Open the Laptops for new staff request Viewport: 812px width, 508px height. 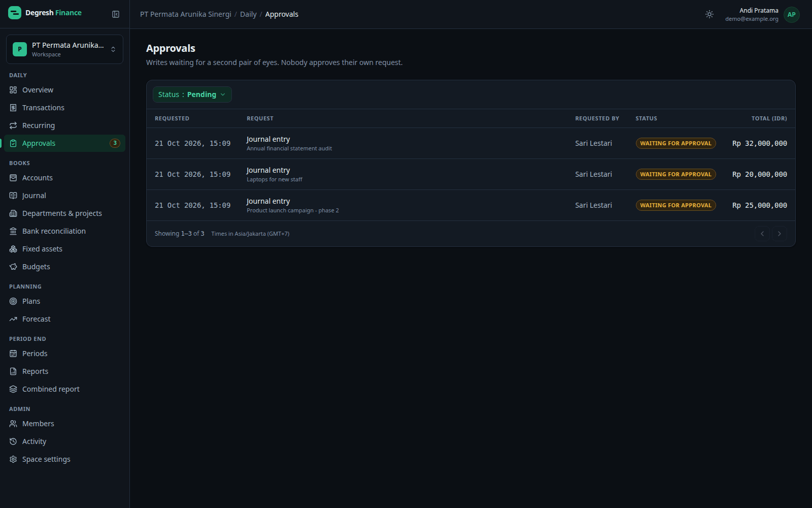(470, 174)
